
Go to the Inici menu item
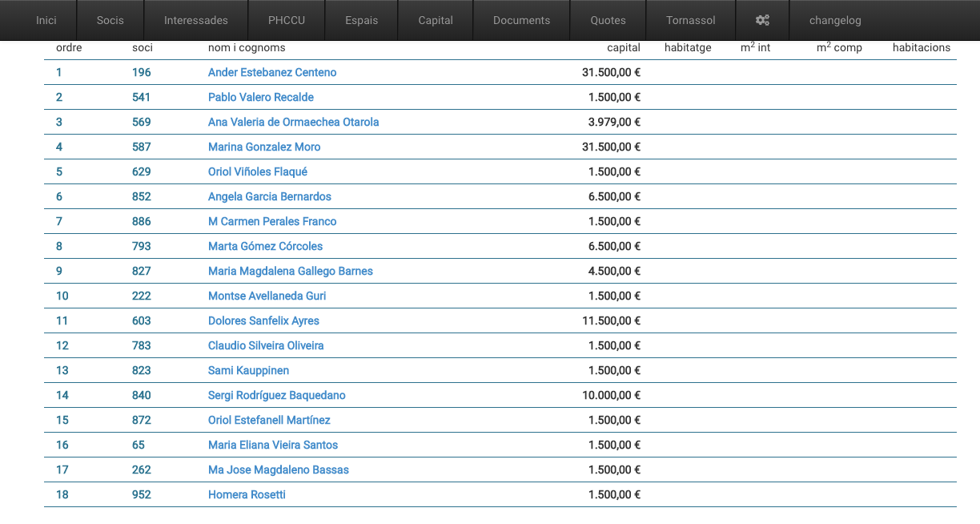(x=46, y=20)
